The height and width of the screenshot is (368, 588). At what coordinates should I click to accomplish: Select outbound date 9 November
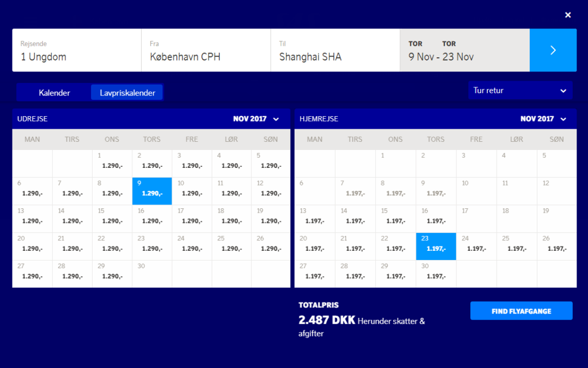point(152,191)
